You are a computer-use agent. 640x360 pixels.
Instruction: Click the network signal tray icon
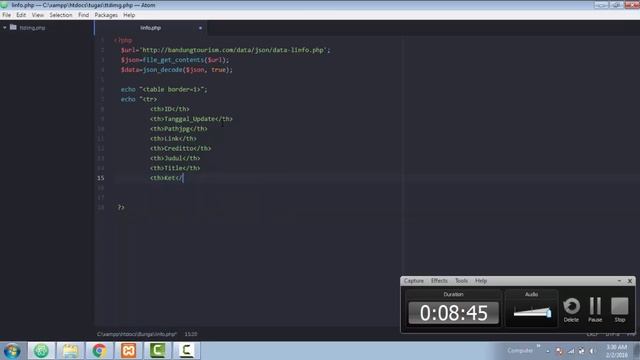click(x=571, y=351)
